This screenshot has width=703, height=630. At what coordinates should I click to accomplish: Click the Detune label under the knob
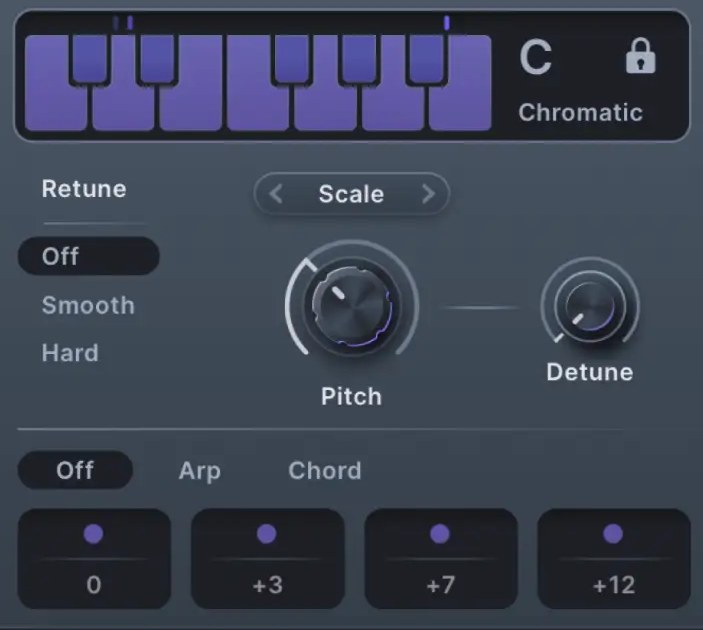590,372
